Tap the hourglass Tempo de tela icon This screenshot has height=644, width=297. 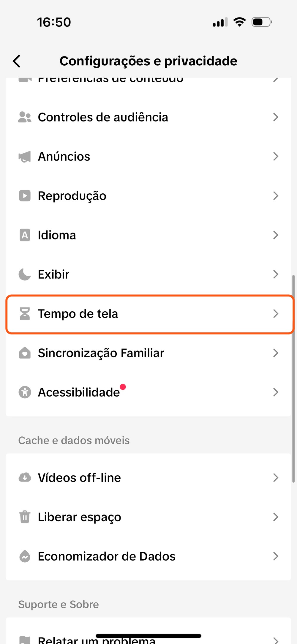coord(25,314)
